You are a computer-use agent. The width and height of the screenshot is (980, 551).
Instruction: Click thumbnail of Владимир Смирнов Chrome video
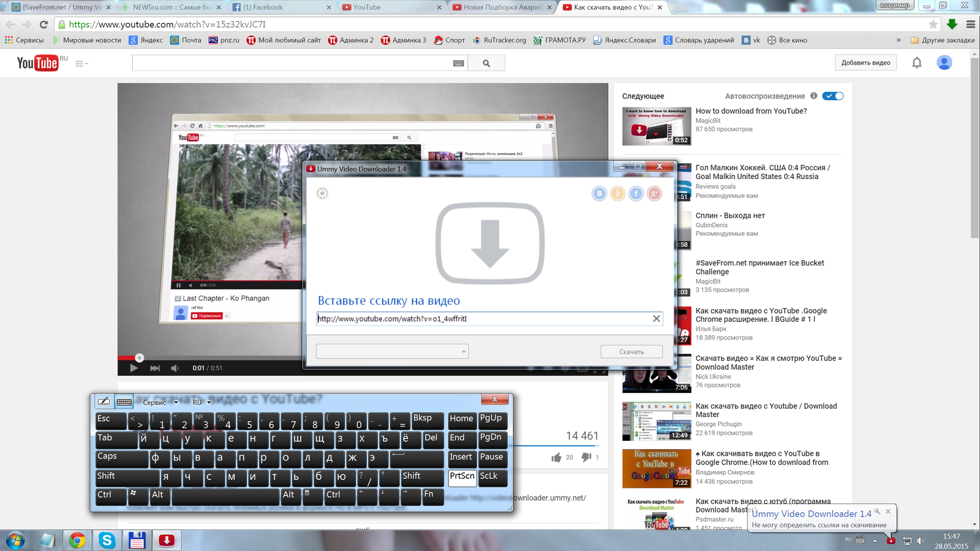[656, 469]
